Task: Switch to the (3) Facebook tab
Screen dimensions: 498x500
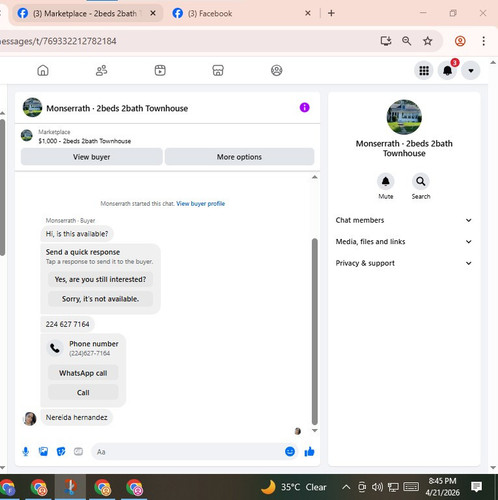Action: (x=242, y=14)
